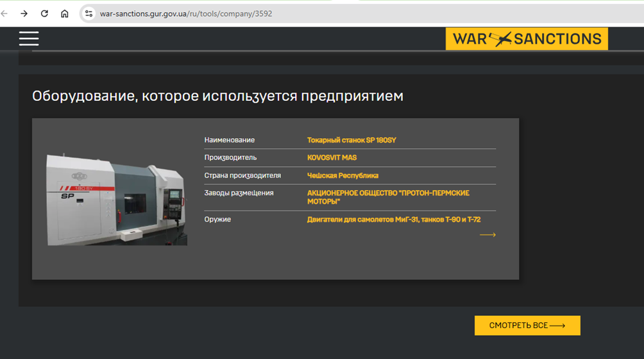
Task: View site information icon in address bar
Action: (x=89, y=13)
